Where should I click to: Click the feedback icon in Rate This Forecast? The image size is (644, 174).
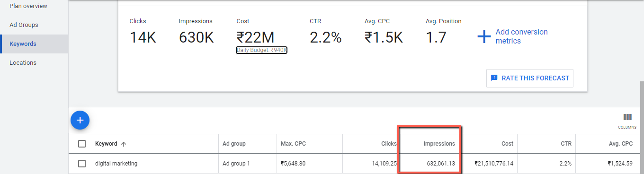tap(494, 78)
